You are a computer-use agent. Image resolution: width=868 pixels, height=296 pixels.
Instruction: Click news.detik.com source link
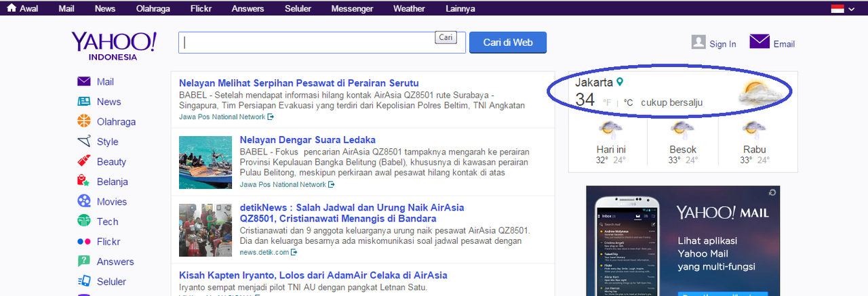[264, 253]
